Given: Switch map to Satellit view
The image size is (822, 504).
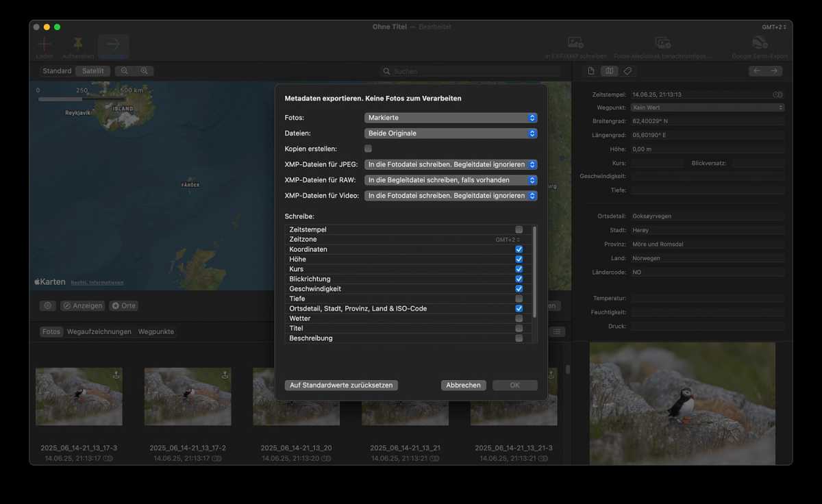Looking at the screenshot, I should [93, 71].
